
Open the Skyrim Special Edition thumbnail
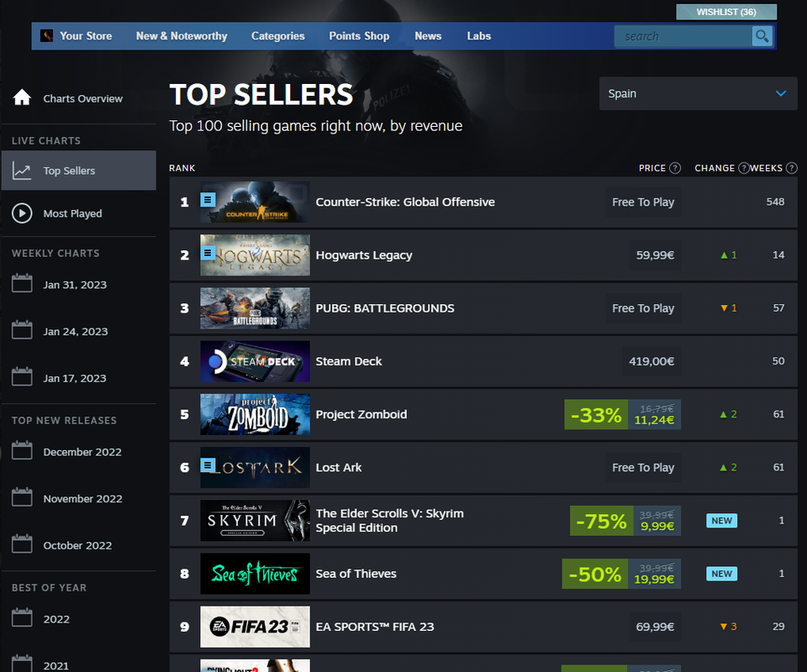tap(255, 520)
